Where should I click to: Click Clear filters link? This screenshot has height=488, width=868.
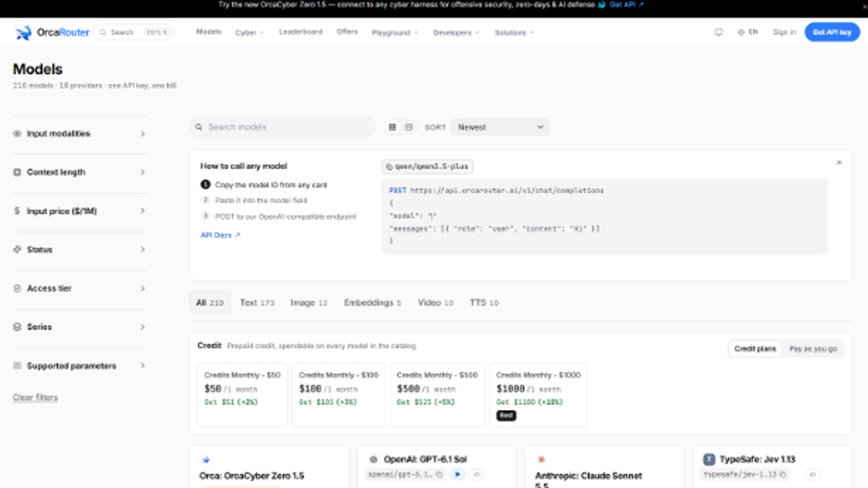(x=36, y=397)
